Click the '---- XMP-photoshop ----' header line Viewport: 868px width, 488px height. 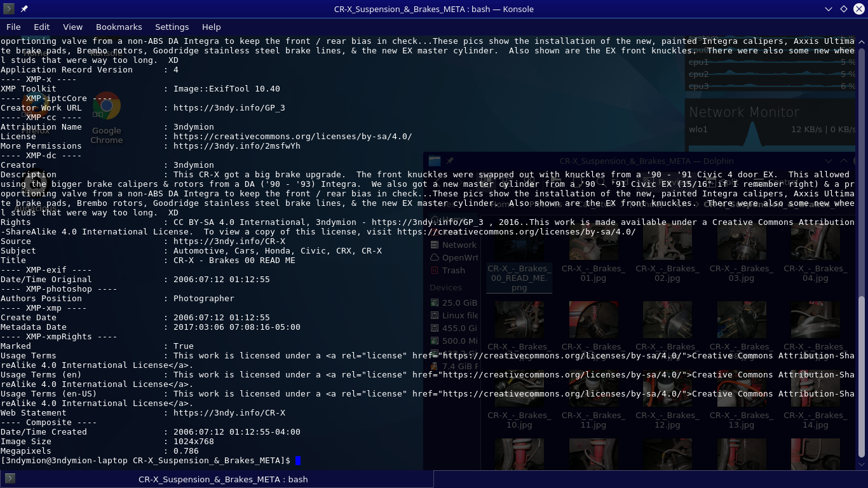point(59,289)
